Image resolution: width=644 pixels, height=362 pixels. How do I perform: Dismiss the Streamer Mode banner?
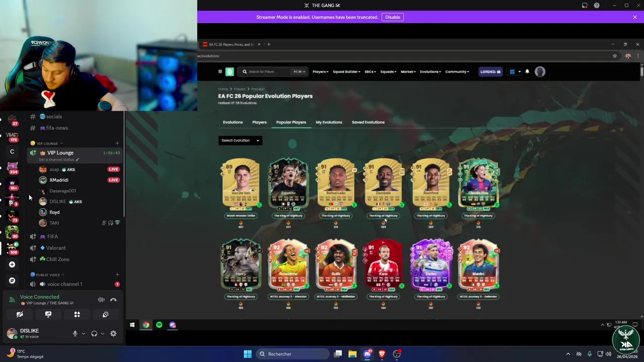pos(635,17)
